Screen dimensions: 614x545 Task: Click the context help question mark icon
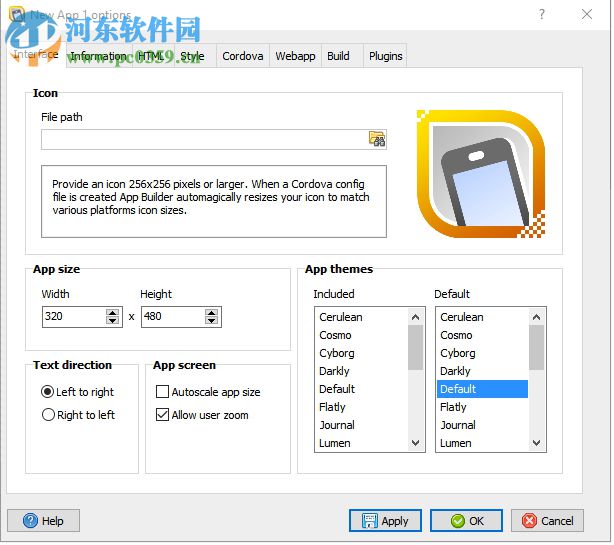[x=542, y=14]
